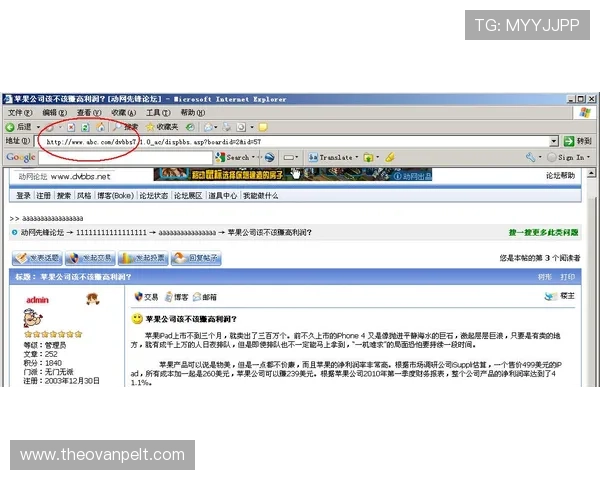The image size is (600, 480).
Task: Click the Translate button in the Google toolbar
Action: 331,157
